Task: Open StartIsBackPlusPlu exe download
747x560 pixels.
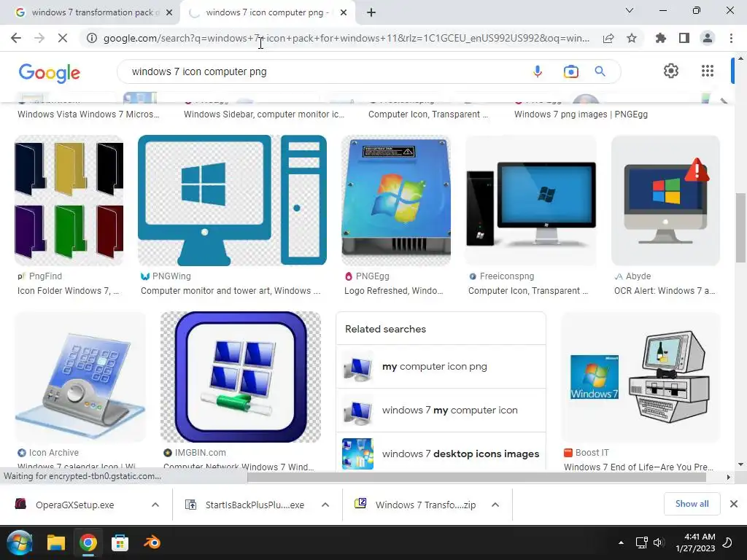Action: 255,505
